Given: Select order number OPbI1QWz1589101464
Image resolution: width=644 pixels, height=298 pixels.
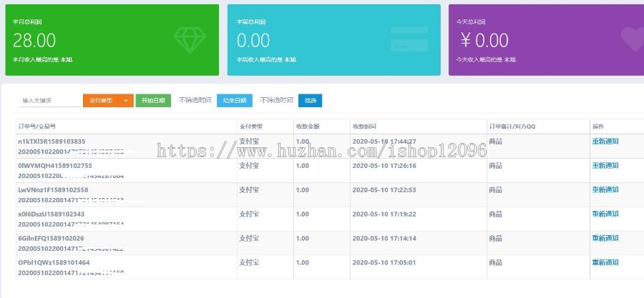Looking at the screenshot, I should tap(54, 262).
